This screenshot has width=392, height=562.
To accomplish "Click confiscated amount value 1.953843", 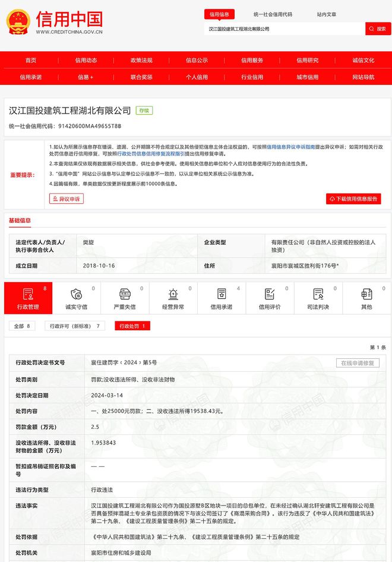I will click(x=103, y=443).
